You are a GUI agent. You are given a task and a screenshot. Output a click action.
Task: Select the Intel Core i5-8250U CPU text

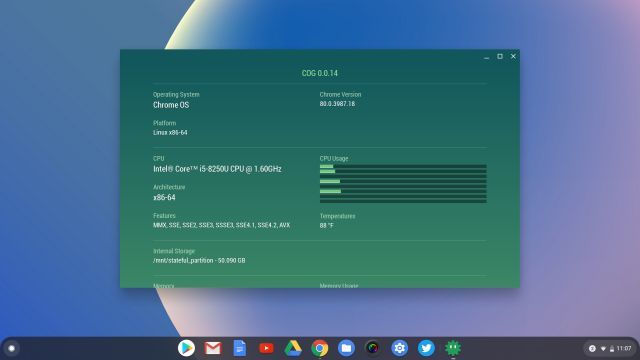click(x=217, y=169)
